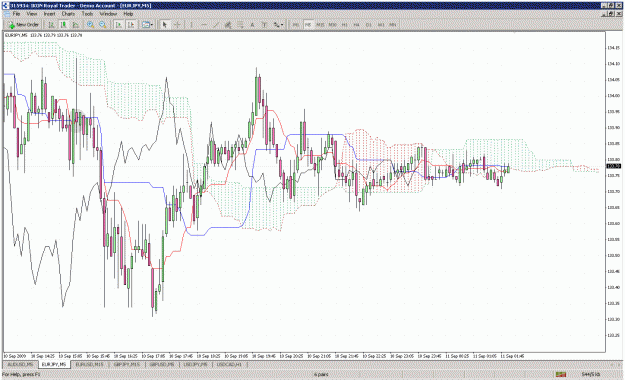The width and height of the screenshot is (625, 380).
Task: Select the horizontal line drawing tool
Action: click(204, 25)
